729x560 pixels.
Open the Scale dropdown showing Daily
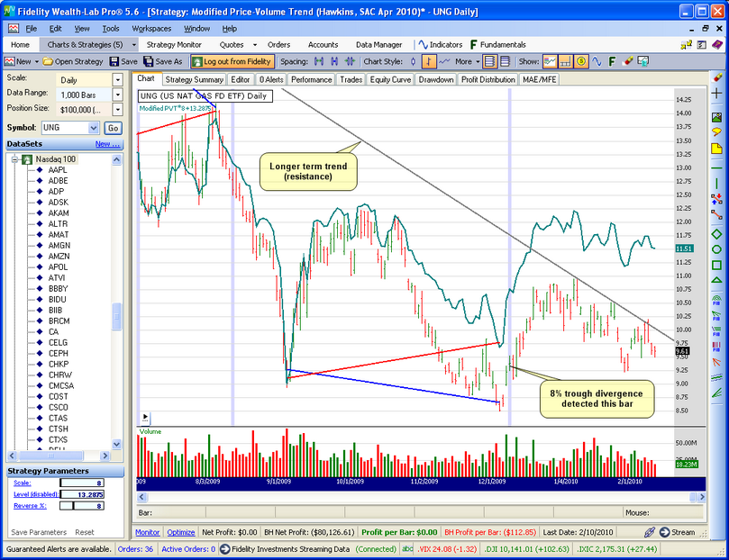point(117,80)
